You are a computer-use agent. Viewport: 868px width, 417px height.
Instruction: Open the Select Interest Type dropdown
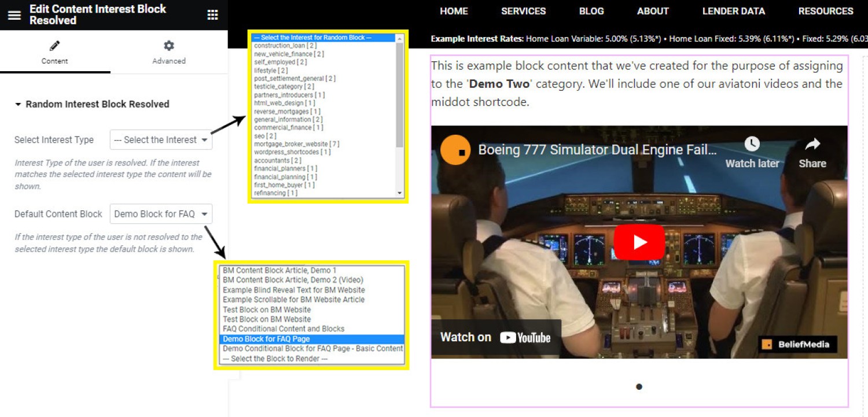point(161,140)
